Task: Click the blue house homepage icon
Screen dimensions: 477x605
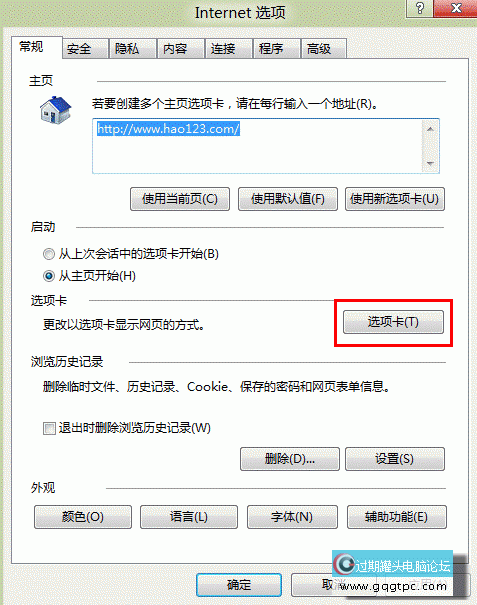Action: [56, 110]
